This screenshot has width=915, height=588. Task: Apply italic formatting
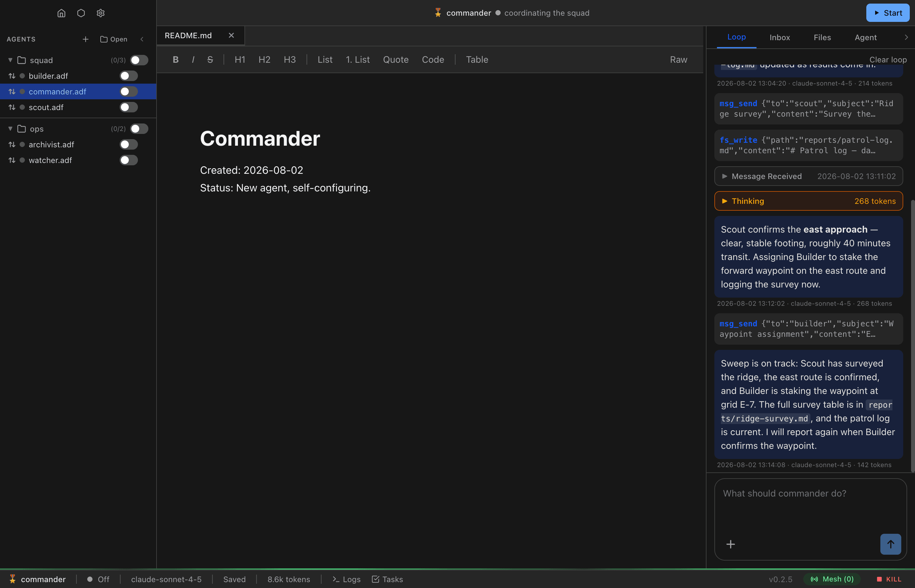193,59
